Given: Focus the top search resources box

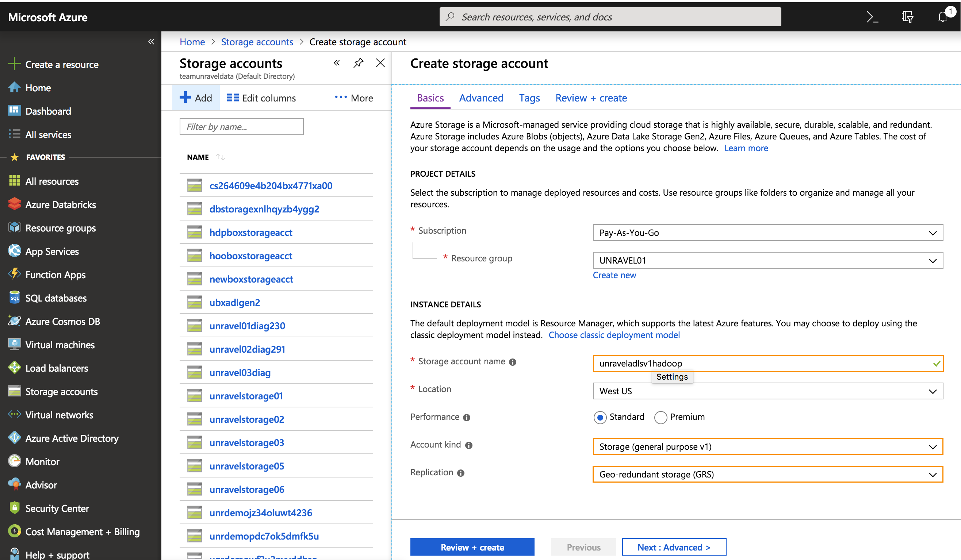Looking at the screenshot, I should (610, 17).
